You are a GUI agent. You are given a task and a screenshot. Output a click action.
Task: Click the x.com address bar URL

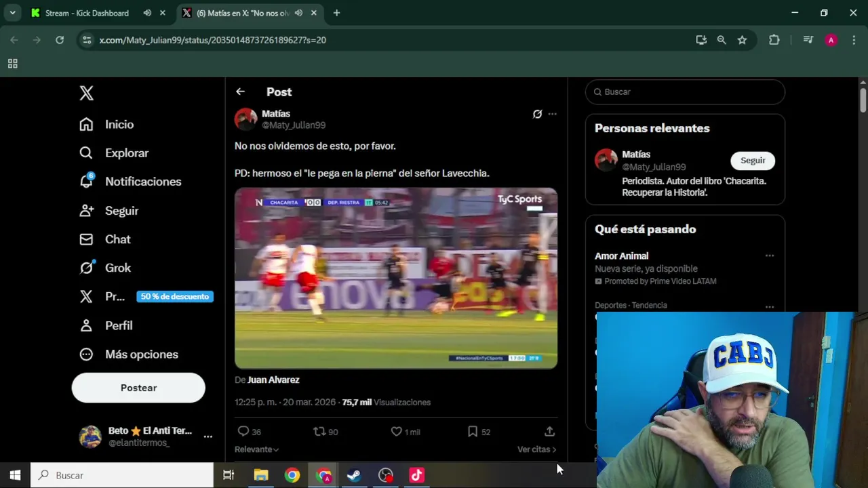coord(213,40)
